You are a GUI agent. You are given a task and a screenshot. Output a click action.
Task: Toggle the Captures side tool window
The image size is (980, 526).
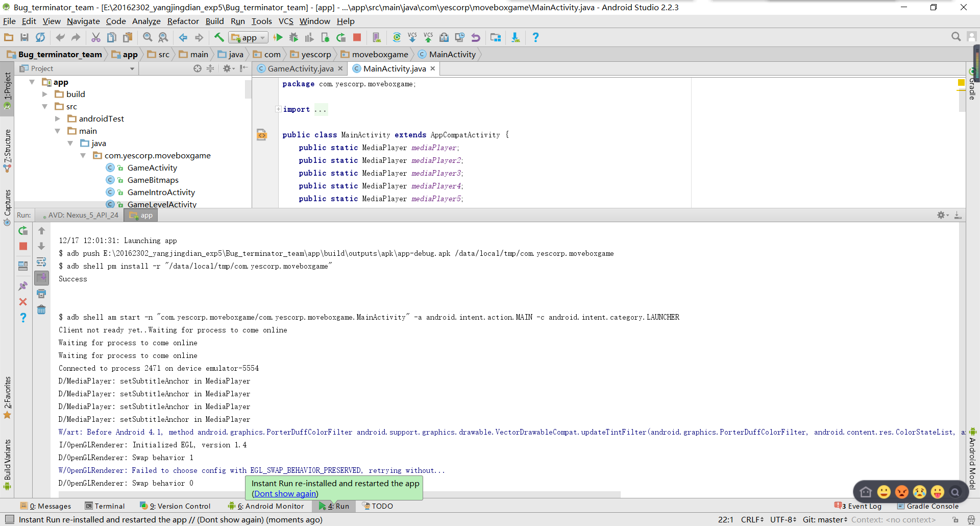(7, 207)
